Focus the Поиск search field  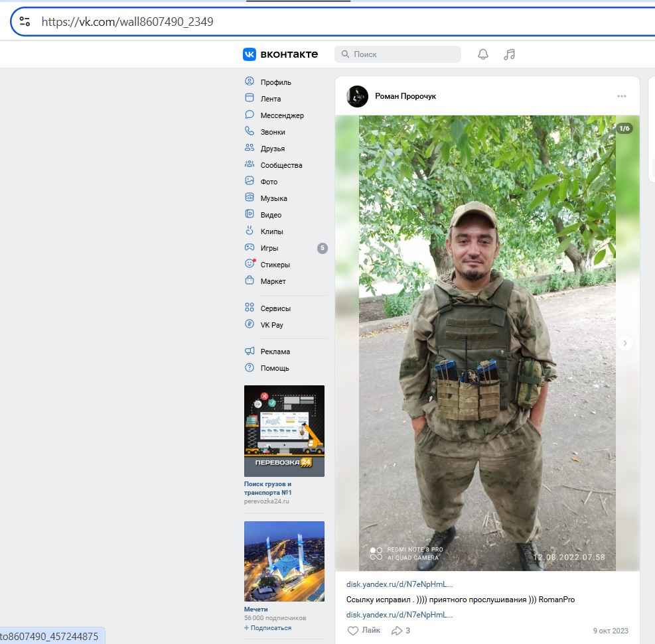coord(398,54)
